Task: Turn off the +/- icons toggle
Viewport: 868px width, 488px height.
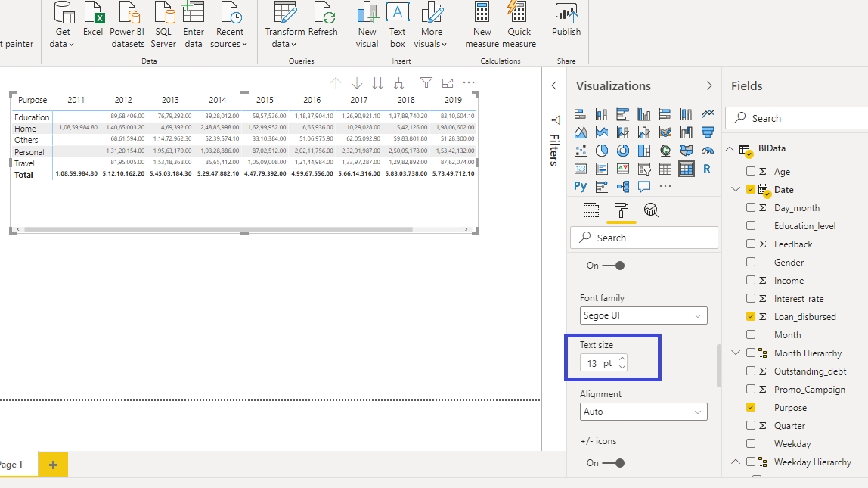Action: coord(612,463)
